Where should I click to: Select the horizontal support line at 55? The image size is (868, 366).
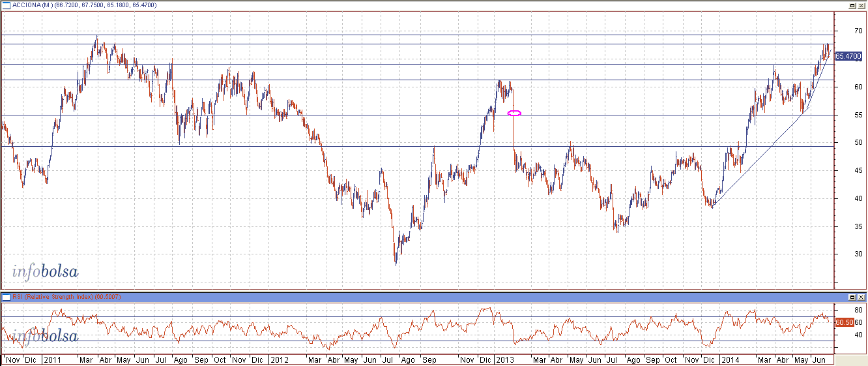261,115
